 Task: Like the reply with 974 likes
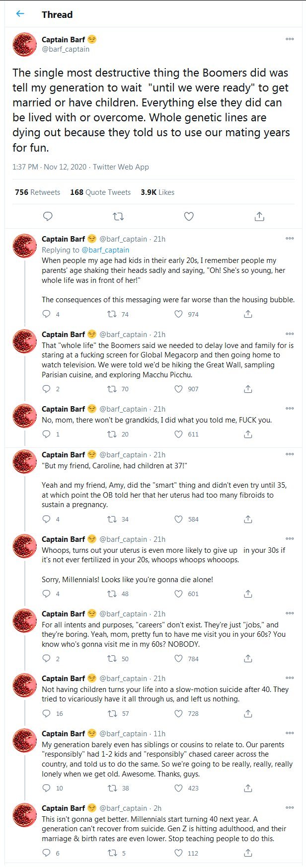tap(178, 314)
